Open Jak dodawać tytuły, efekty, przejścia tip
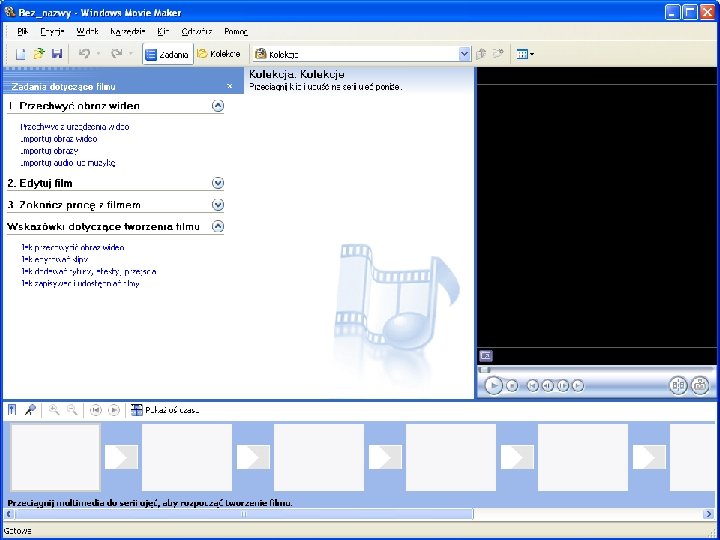The image size is (720, 540). (x=89, y=271)
